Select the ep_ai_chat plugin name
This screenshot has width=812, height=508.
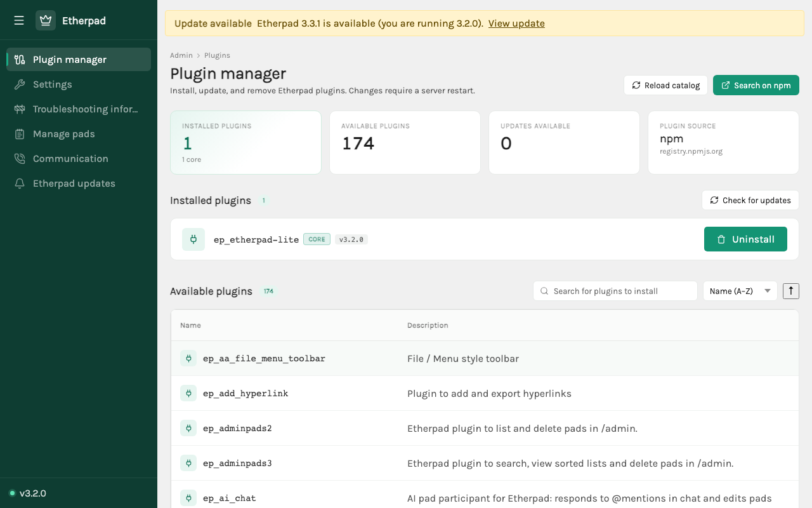[x=230, y=498]
